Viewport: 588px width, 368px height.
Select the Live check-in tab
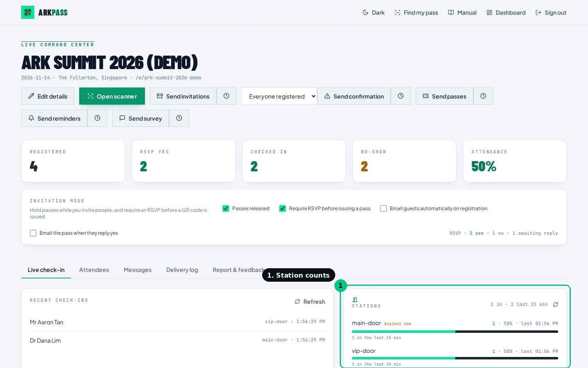click(46, 270)
